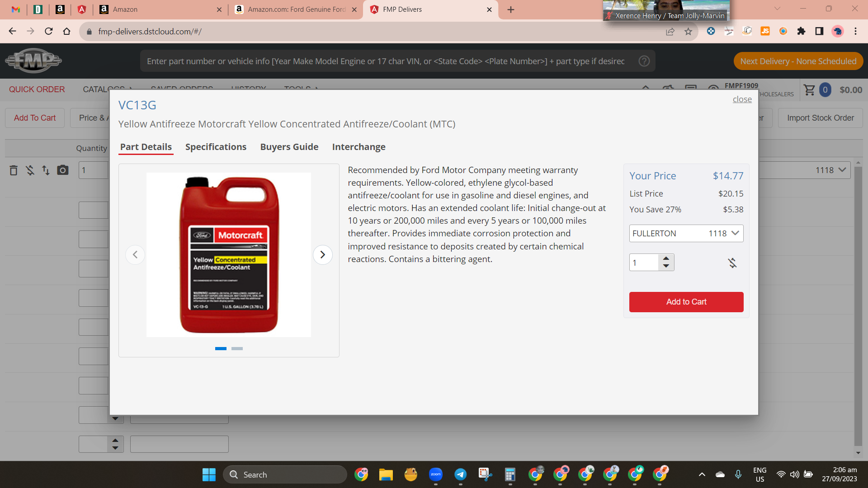Decrease quantity in the part dialog
Screen dimensions: 868x488
666,266
